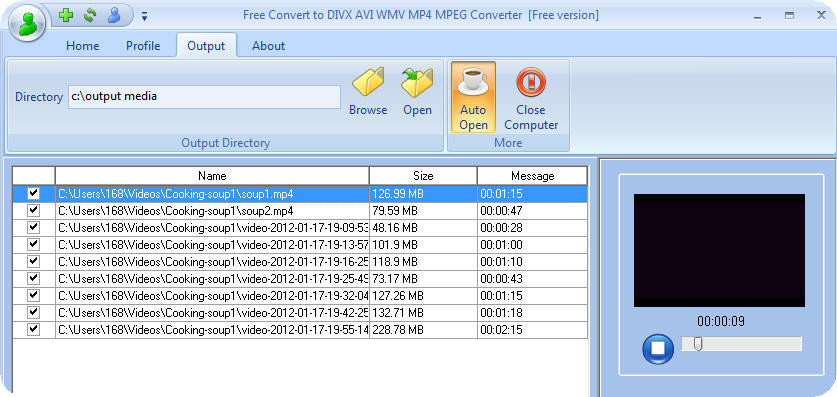The image size is (837, 397).
Task: Uncheck the checkbox for video-2012-01-17-19-13 file
Action: pyautogui.click(x=34, y=244)
